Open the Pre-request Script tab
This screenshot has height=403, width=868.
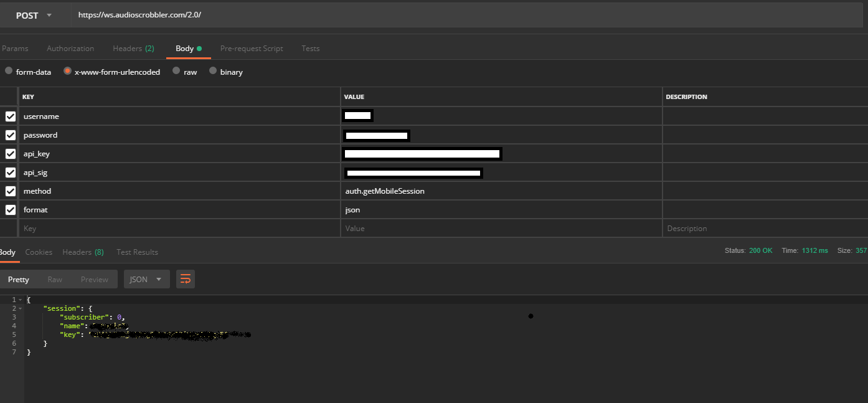(252, 49)
